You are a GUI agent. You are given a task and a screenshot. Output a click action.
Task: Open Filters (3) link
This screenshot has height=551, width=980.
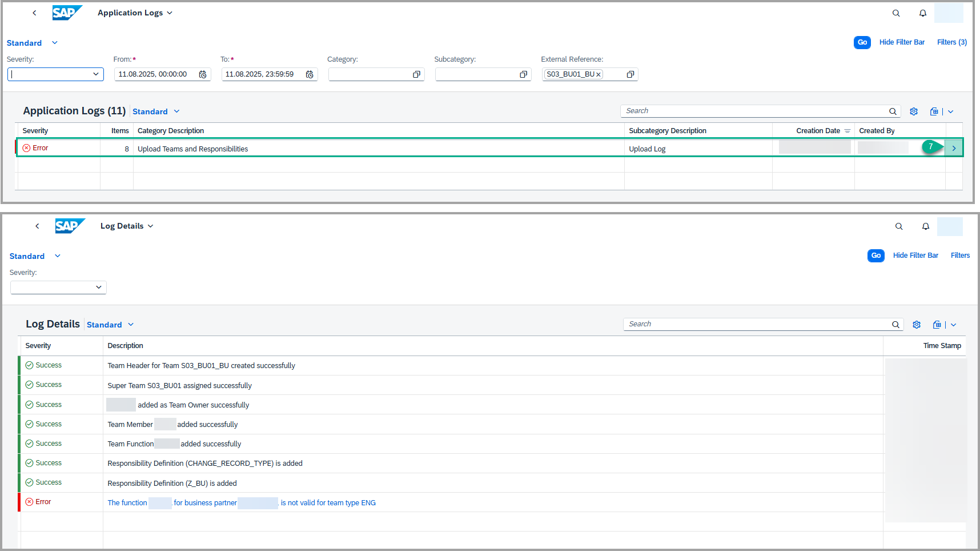[951, 42]
